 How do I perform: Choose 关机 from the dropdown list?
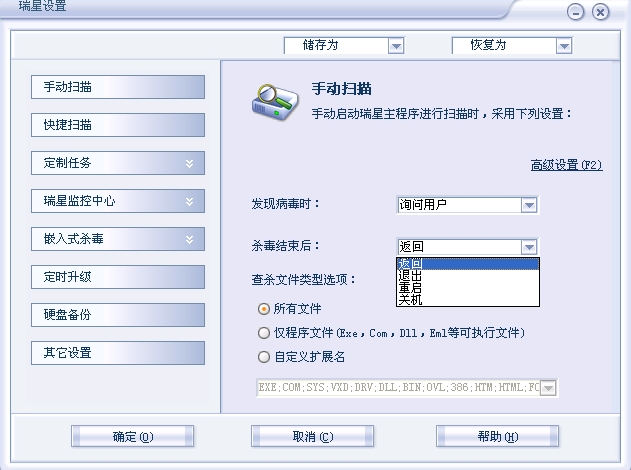coord(468,299)
